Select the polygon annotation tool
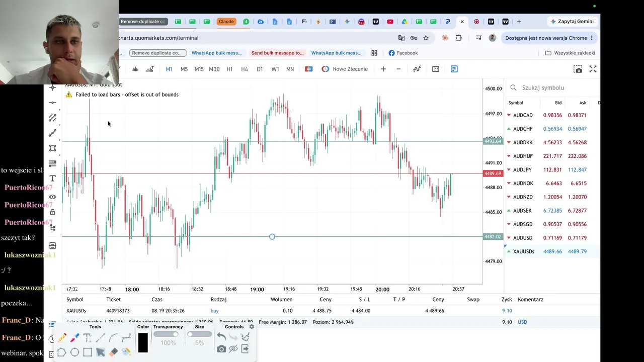Viewport: 644px width, 362px height. pos(62,352)
